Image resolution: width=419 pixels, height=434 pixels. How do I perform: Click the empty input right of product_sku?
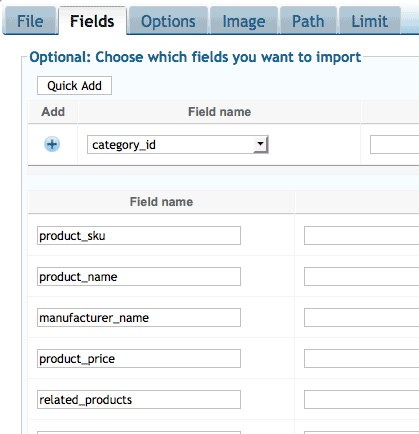pyautogui.click(x=361, y=236)
